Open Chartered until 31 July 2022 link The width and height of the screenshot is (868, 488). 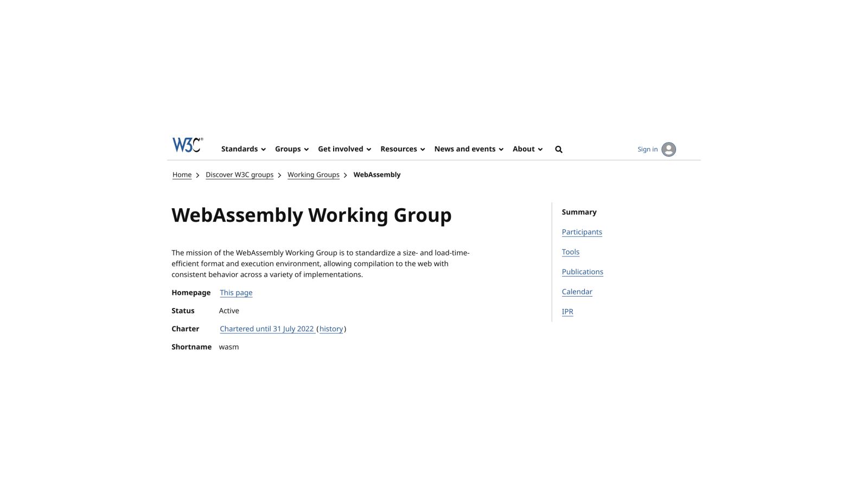pos(267,329)
